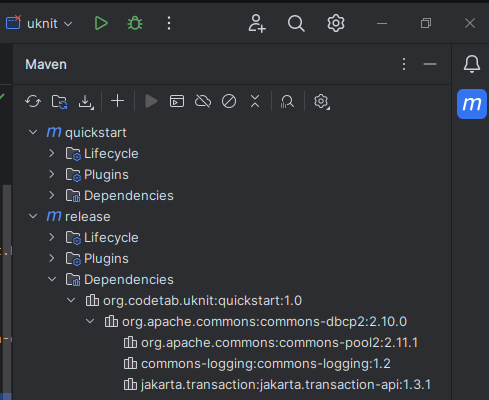The image size is (489, 400).
Task: Download sources and documentation
Action: [86, 102]
